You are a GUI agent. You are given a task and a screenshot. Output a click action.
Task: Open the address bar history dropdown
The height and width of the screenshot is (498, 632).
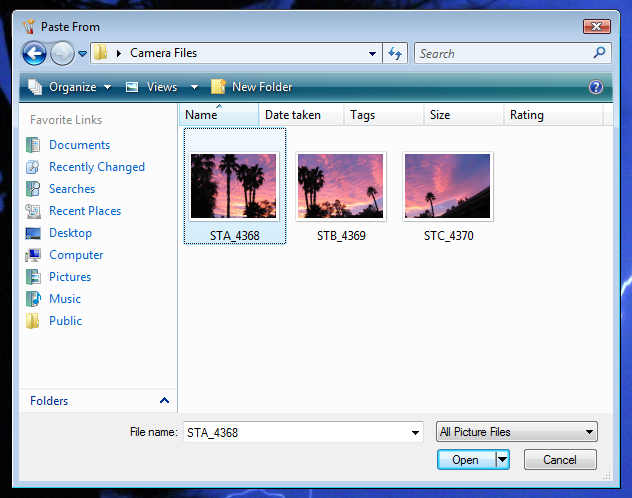click(372, 53)
